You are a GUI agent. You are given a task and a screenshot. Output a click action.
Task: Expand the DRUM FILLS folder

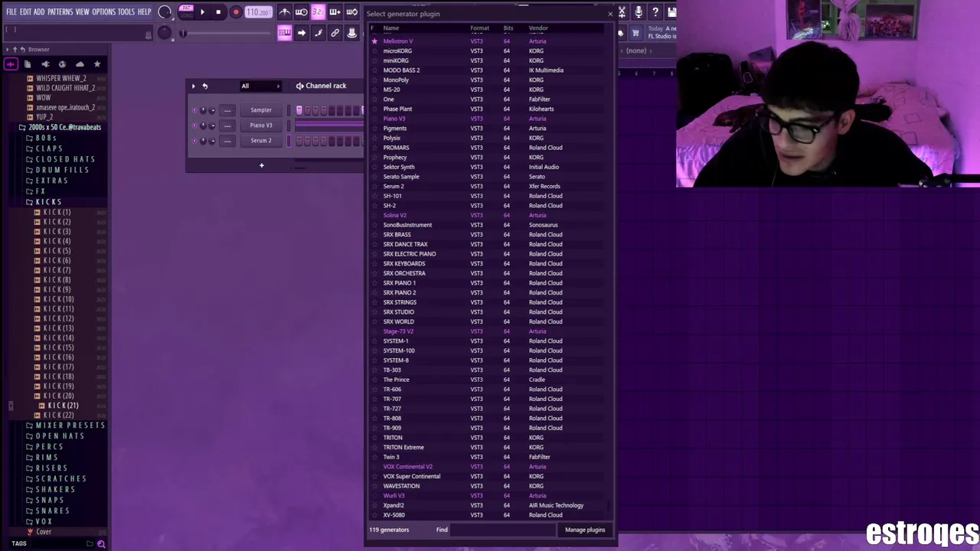pos(62,170)
